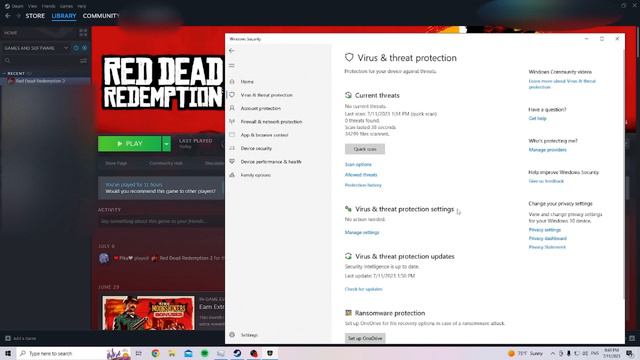Open Privacy settings link
The height and width of the screenshot is (360, 640).
pyautogui.click(x=544, y=230)
